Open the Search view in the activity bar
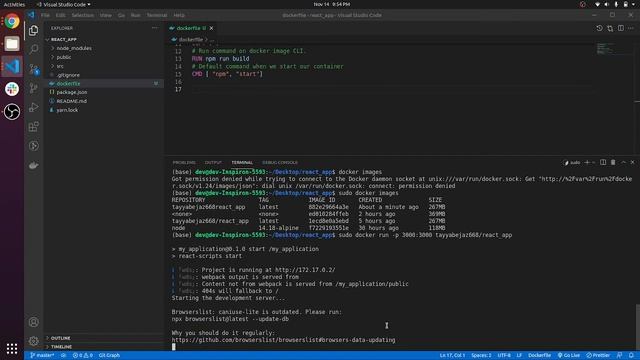640x360 pixels. tap(33, 49)
